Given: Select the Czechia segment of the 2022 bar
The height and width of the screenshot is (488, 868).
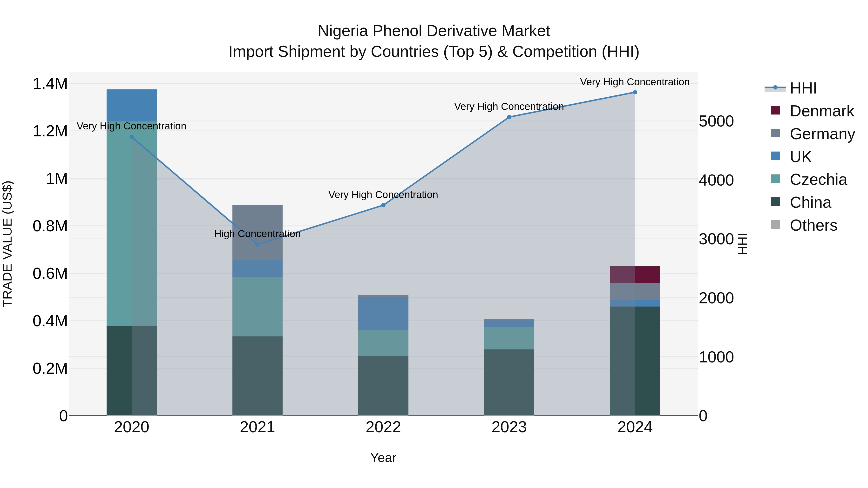Looking at the screenshot, I should tap(383, 342).
